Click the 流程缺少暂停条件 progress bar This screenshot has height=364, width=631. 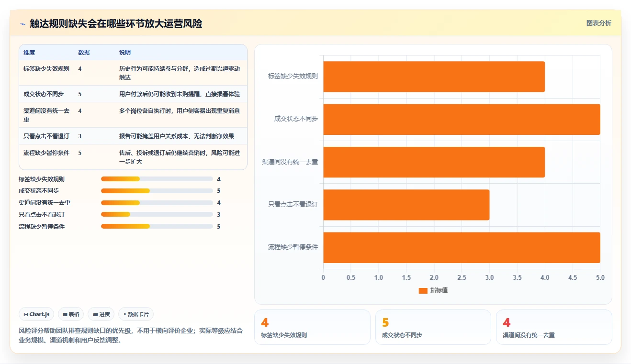click(x=157, y=226)
